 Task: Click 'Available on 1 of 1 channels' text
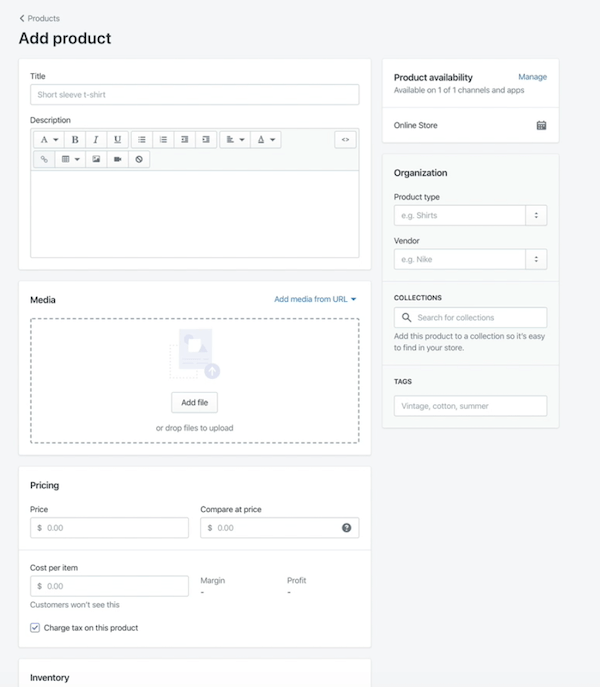coord(459,90)
